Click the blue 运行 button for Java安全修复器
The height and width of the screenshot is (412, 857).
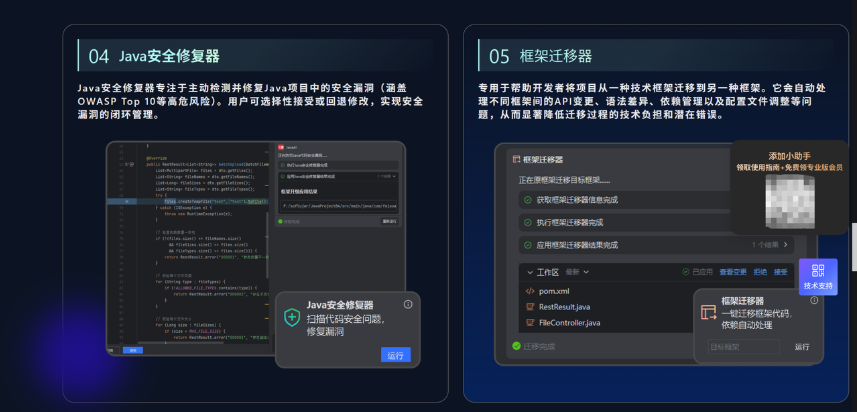click(x=396, y=355)
